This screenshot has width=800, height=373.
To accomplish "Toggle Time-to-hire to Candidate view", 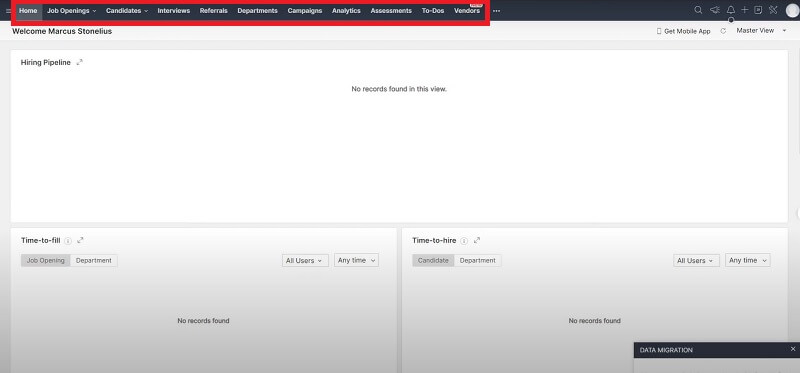I will (433, 260).
